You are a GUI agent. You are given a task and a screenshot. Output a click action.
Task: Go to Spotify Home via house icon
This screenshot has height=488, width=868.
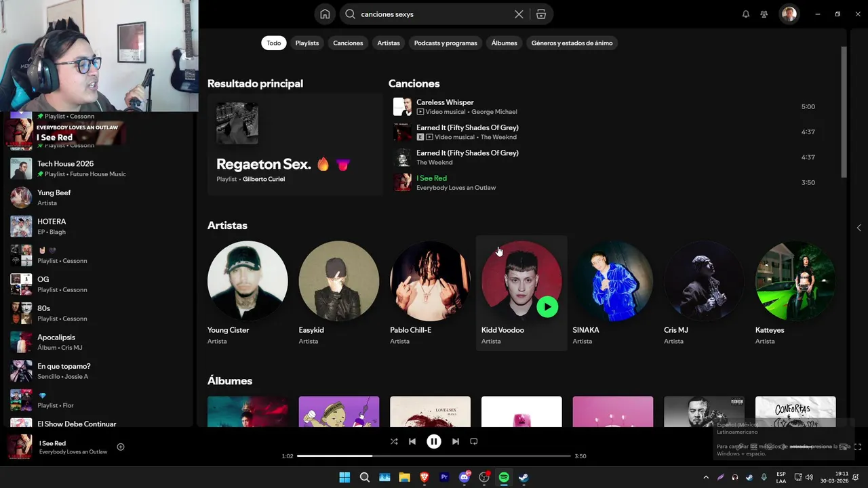coord(325,14)
